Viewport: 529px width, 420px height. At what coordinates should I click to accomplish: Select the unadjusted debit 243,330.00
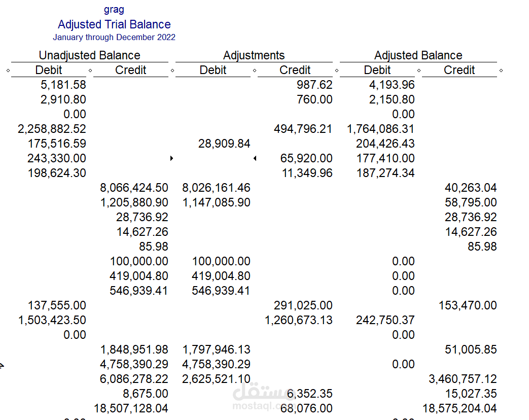tap(57, 158)
